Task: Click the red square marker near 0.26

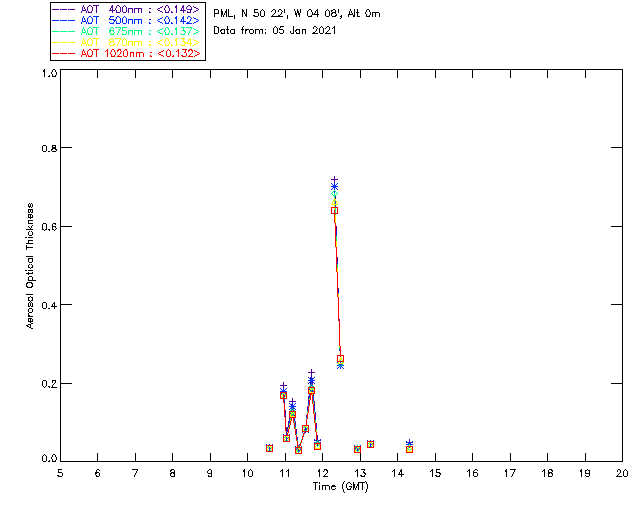Action: [340, 359]
